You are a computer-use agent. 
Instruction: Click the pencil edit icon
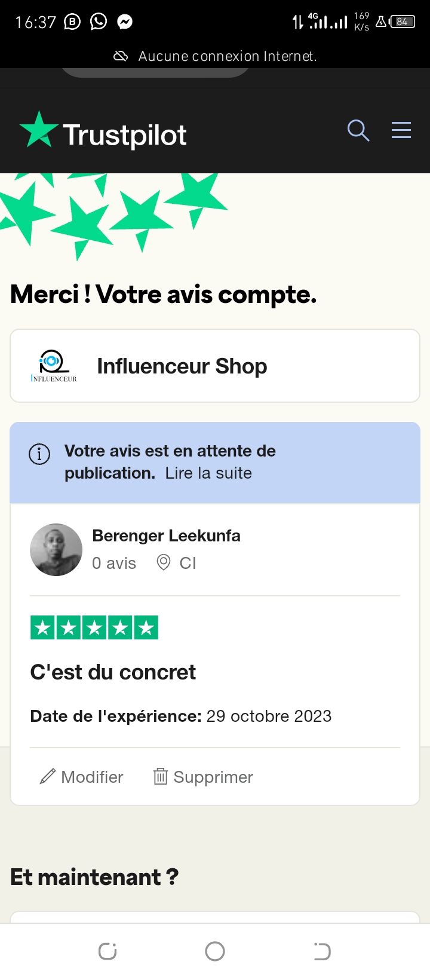pyautogui.click(x=47, y=776)
